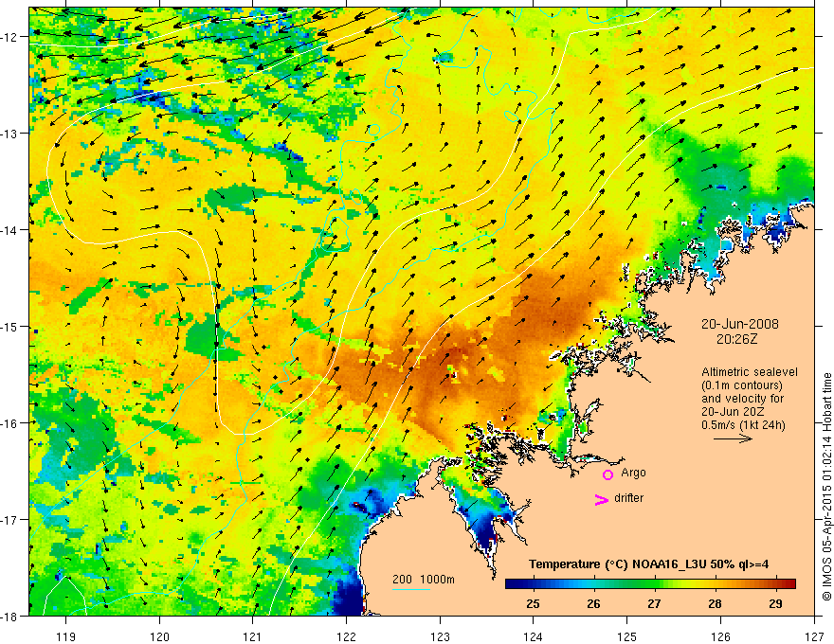Click the '-15' latitude axis label
834x644 pixels.
(x=10, y=326)
